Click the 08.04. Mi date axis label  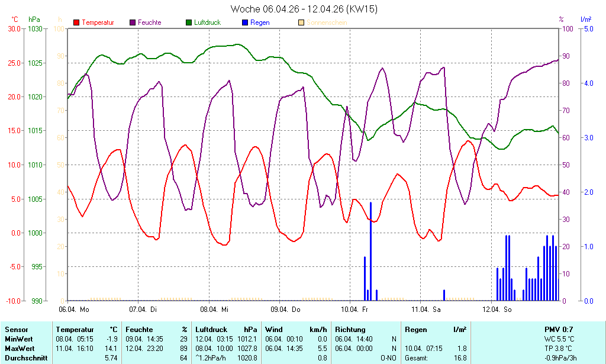[215, 310]
